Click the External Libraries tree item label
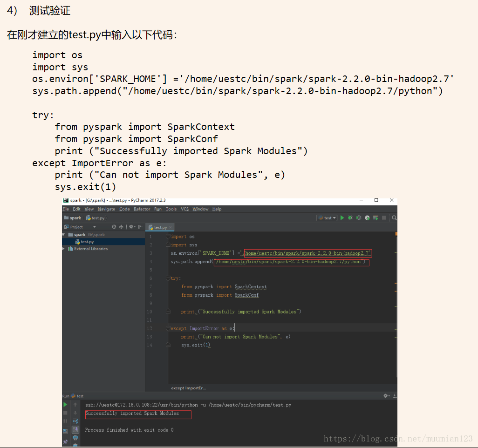 point(91,249)
